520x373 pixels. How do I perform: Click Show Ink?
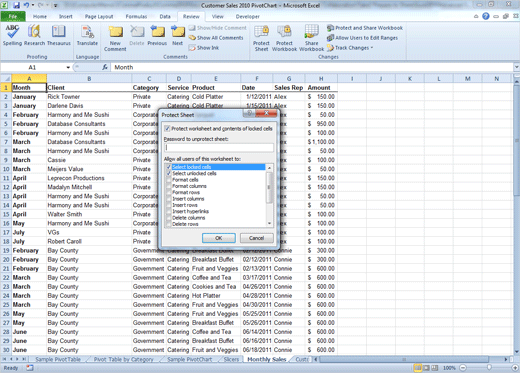click(x=204, y=48)
